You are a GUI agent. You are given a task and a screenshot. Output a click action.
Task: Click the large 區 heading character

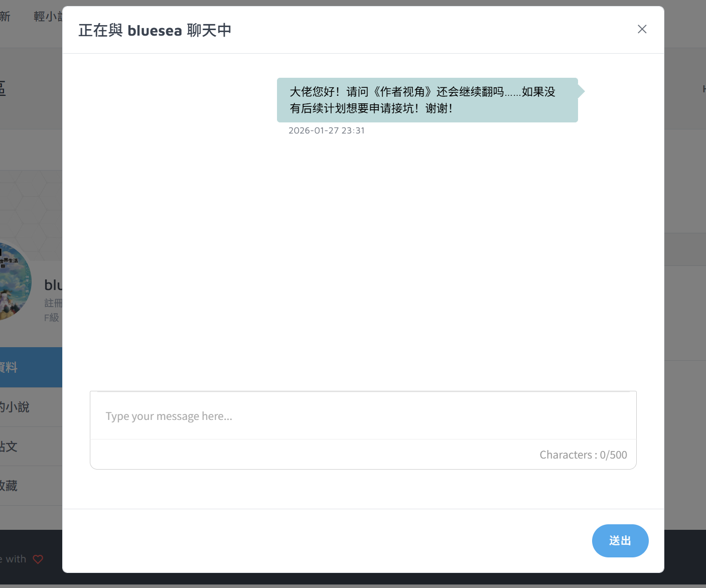(x=3, y=89)
